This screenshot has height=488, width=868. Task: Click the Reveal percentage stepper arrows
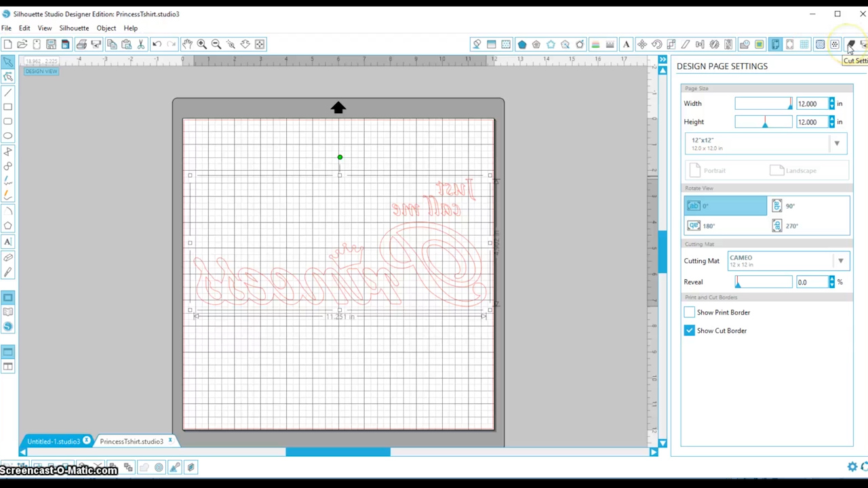point(832,282)
